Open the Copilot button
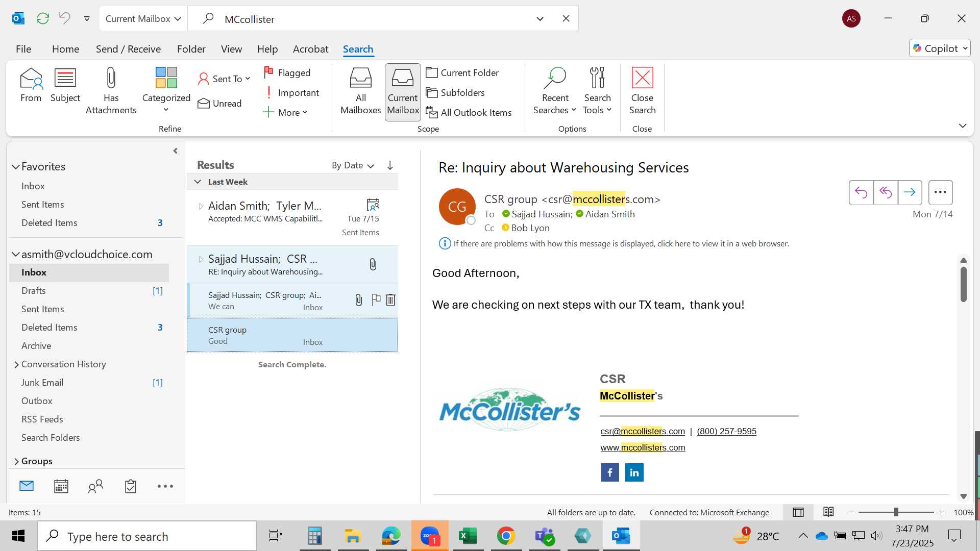Screen dimensions: 980x551 pyautogui.click(x=940, y=48)
